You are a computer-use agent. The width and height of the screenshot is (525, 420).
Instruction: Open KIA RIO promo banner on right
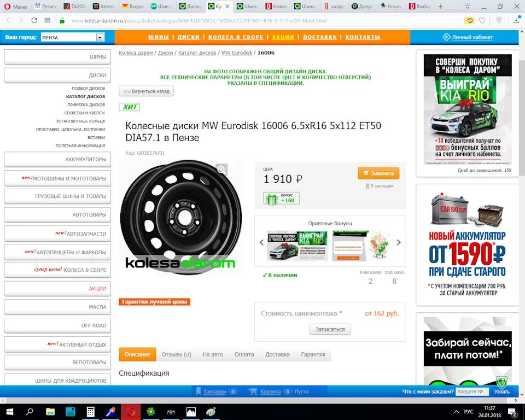[x=468, y=109]
